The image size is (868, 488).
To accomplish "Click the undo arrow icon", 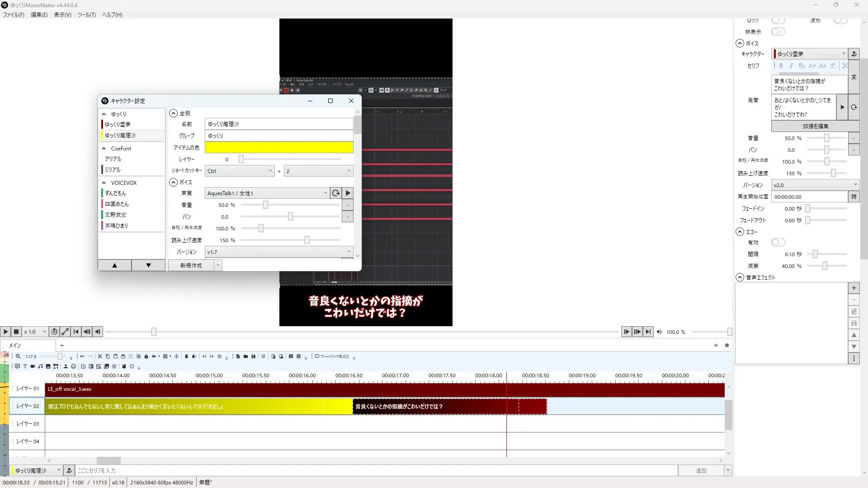I will pyautogui.click(x=82, y=357).
